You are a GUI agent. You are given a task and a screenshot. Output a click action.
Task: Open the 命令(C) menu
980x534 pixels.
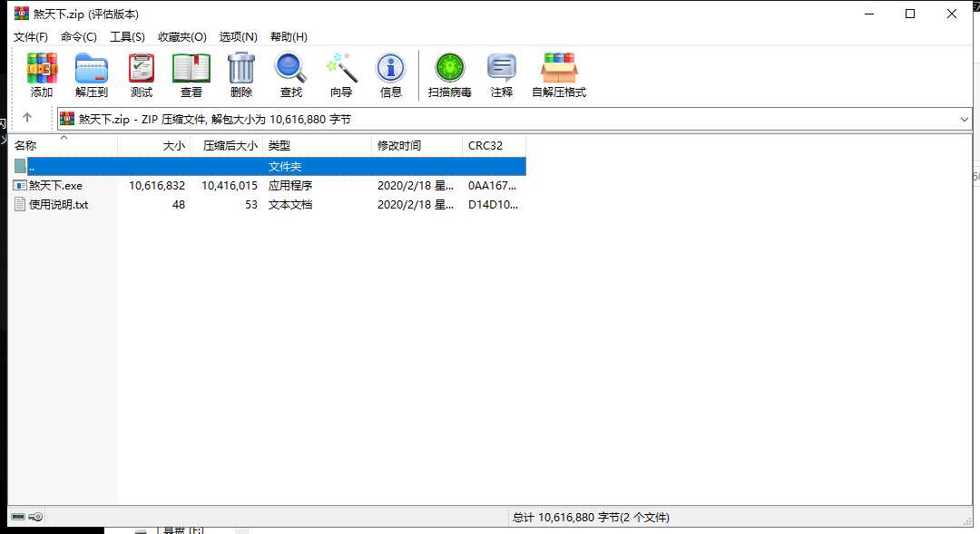[x=79, y=37]
